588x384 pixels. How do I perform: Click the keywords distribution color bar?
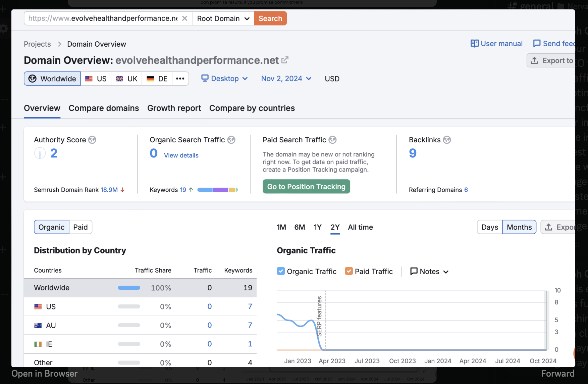click(x=217, y=190)
